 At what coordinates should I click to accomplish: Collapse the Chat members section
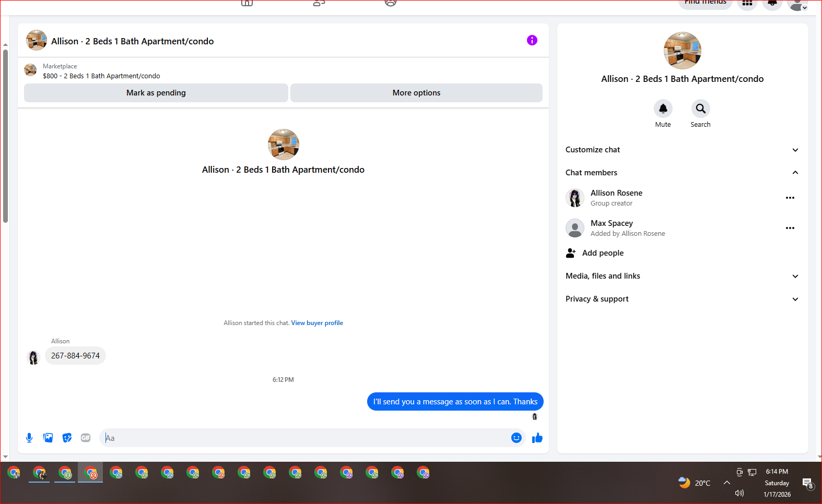pos(682,173)
